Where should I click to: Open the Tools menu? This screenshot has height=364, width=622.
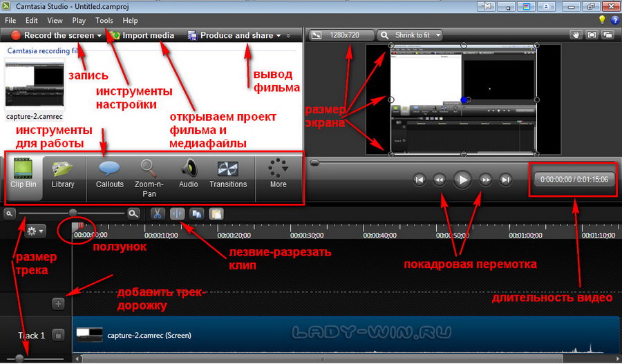tap(104, 21)
